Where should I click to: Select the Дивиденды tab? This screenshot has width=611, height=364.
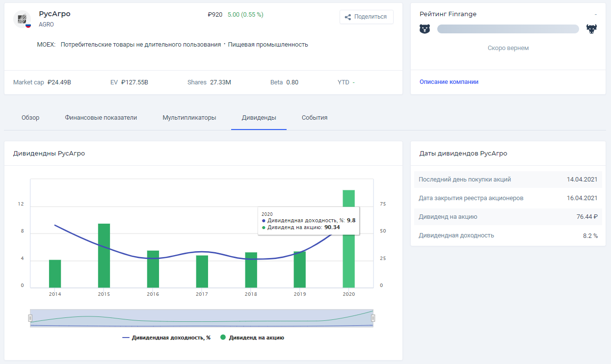[259, 118]
